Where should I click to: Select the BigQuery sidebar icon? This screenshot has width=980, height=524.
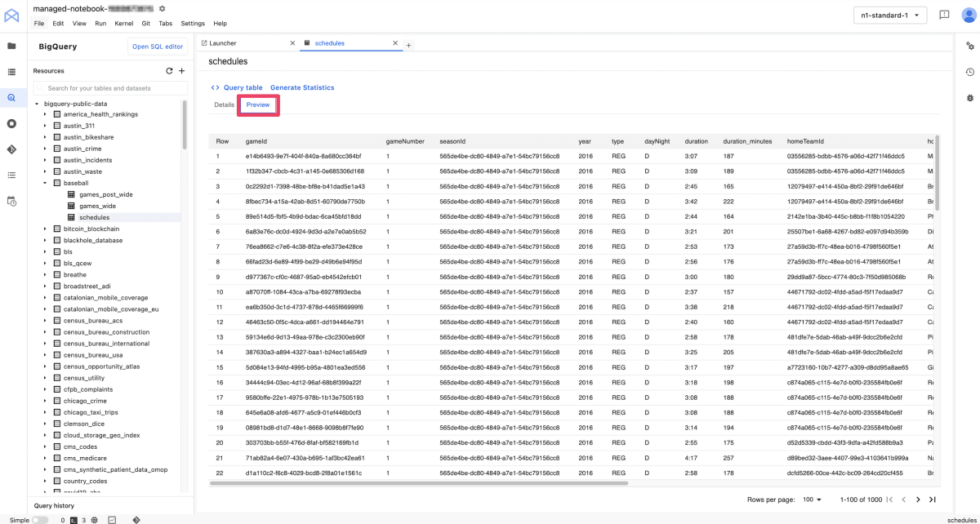point(11,98)
